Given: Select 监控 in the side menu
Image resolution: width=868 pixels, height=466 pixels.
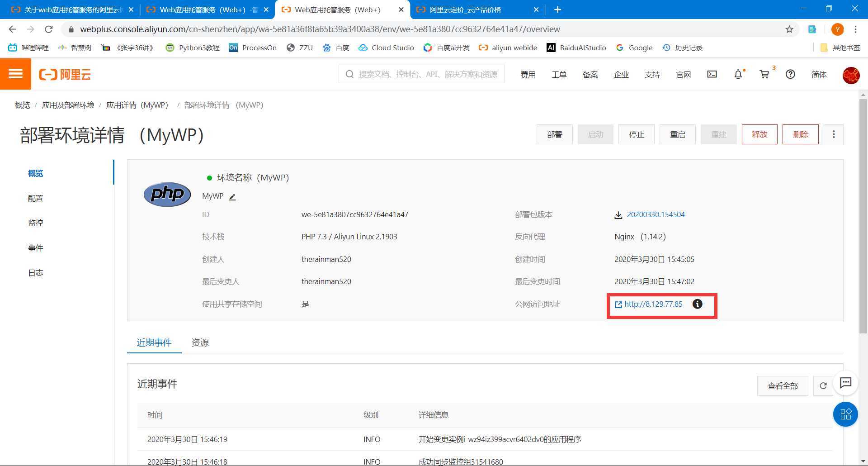Looking at the screenshot, I should (36, 223).
